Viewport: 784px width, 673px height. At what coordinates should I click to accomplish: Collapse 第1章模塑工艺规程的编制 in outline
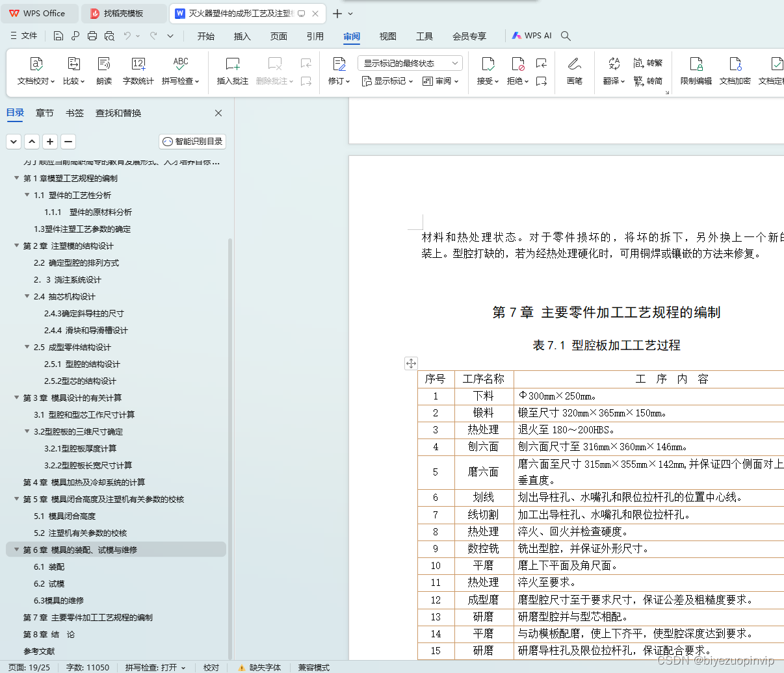pos(17,178)
